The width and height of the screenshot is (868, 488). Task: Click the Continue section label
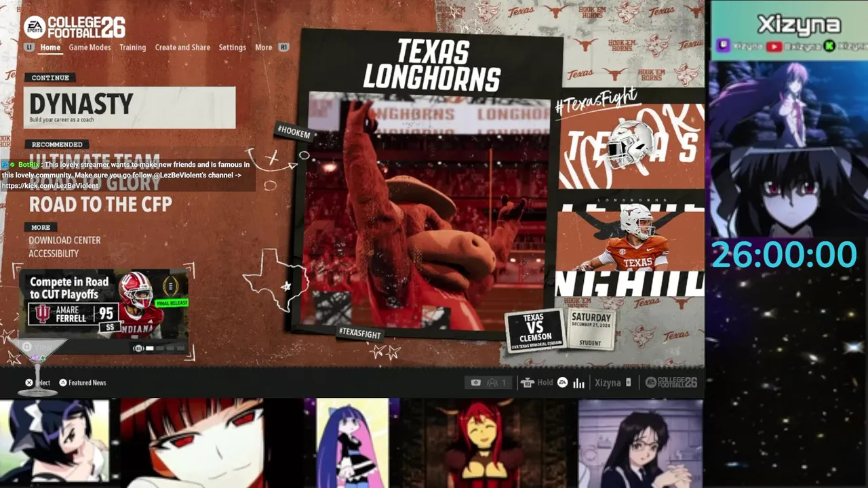click(50, 78)
